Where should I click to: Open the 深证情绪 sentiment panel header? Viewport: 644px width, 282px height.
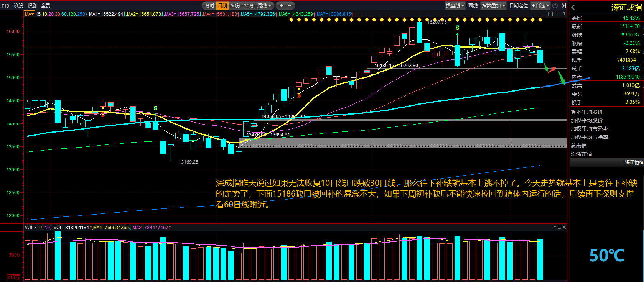pos(606,162)
